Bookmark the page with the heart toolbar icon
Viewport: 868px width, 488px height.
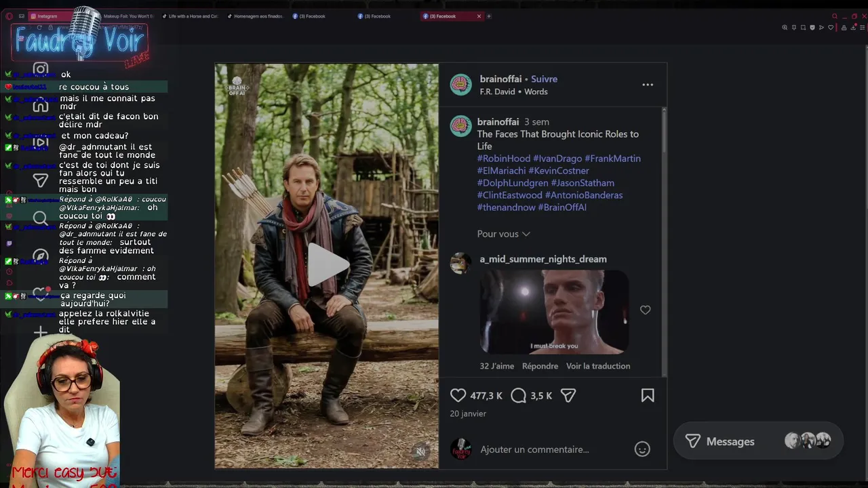[831, 28]
